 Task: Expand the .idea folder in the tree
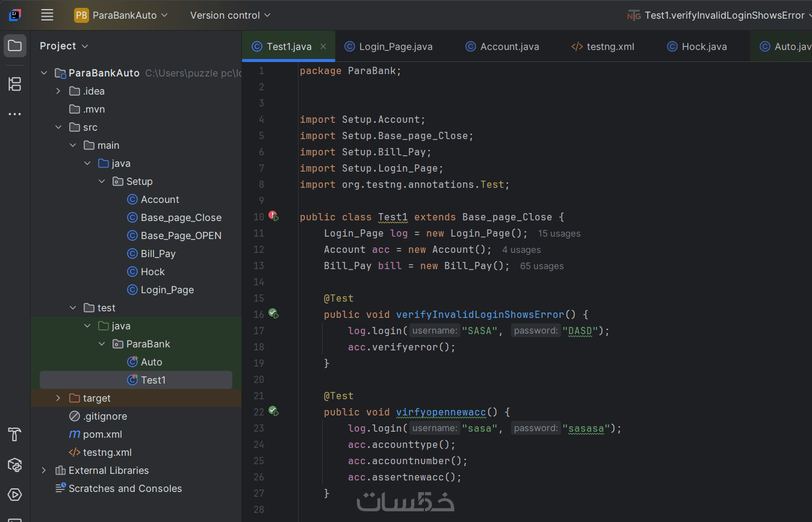[58, 91]
